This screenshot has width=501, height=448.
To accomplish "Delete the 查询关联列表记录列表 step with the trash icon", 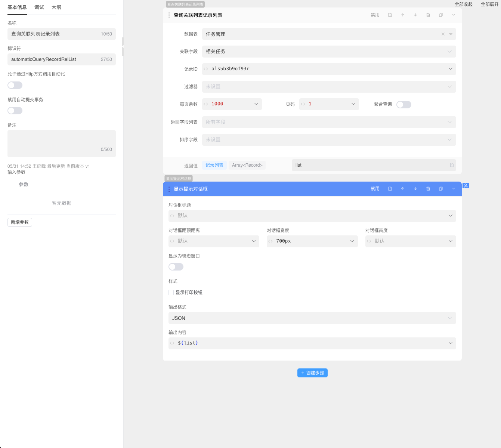I will [428, 15].
